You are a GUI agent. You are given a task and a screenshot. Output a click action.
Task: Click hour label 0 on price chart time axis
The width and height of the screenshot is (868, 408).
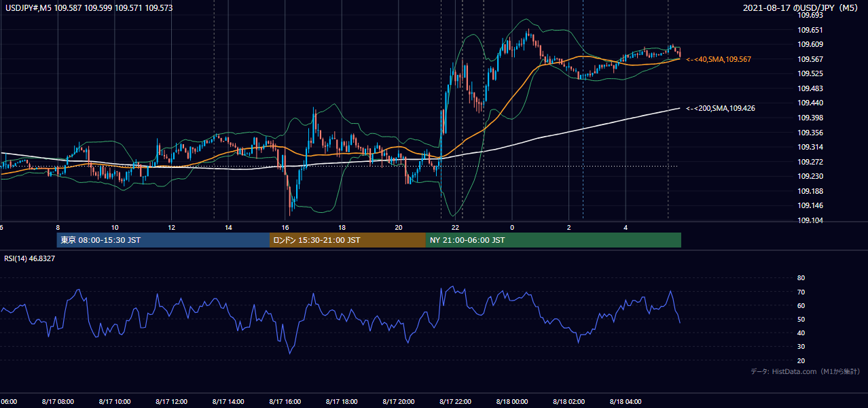tap(512, 228)
